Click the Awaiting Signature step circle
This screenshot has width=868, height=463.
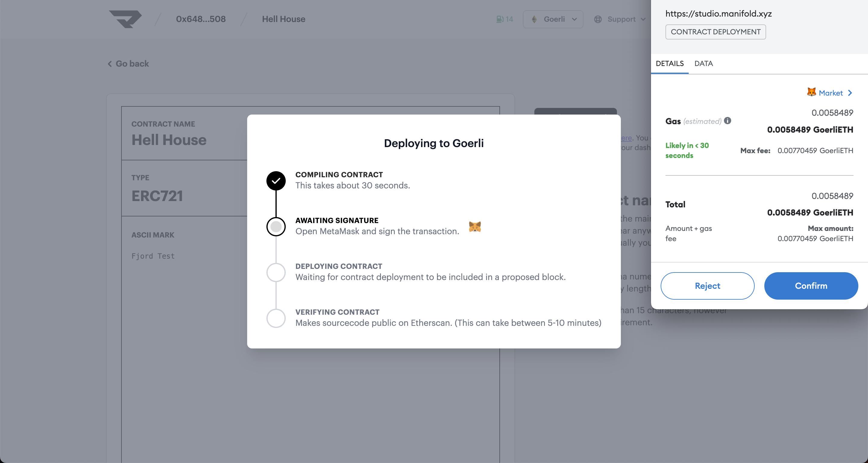pos(276,226)
